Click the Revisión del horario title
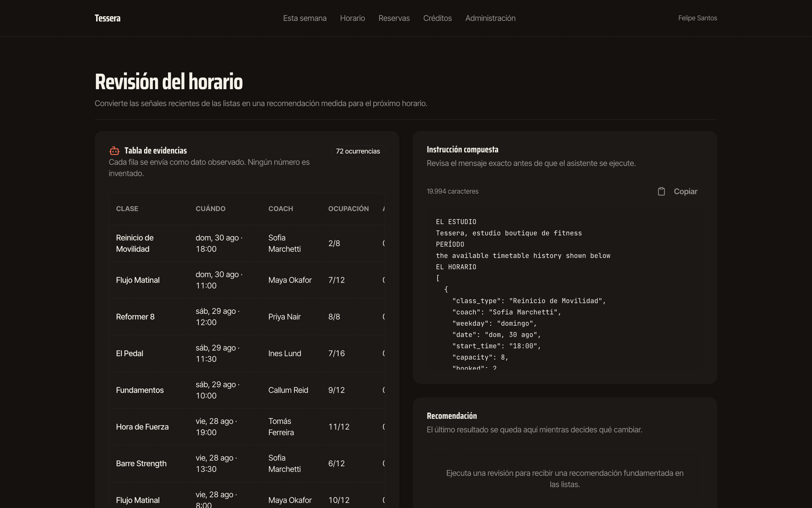This screenshot has width=812, height=508. pyautogui.click(x=169, y=82)
